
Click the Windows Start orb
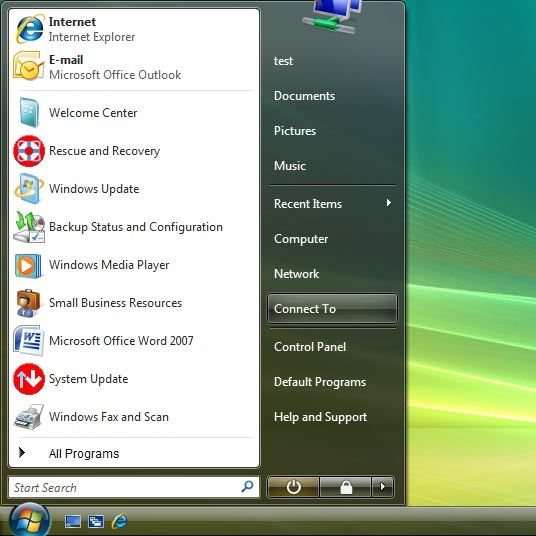29,520
